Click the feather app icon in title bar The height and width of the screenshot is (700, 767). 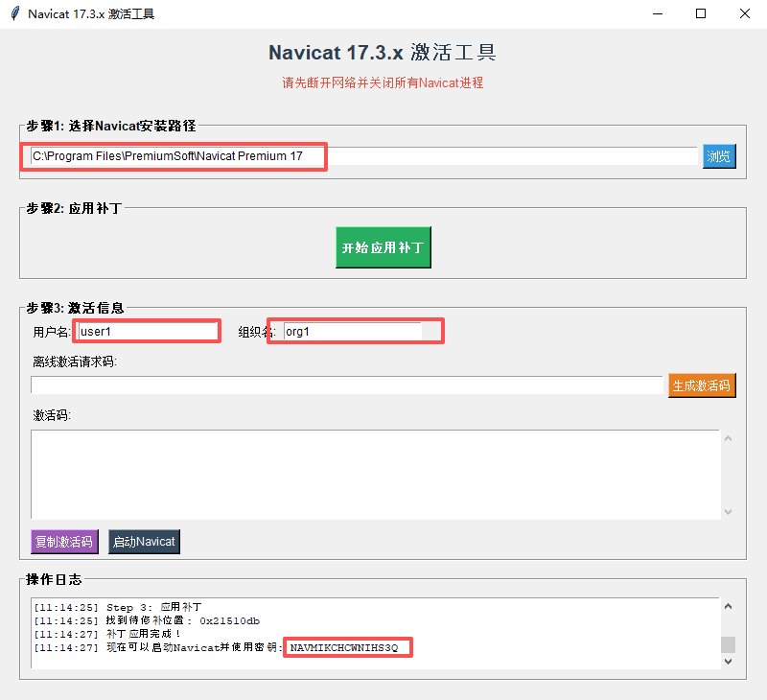[x=15, y=13]
